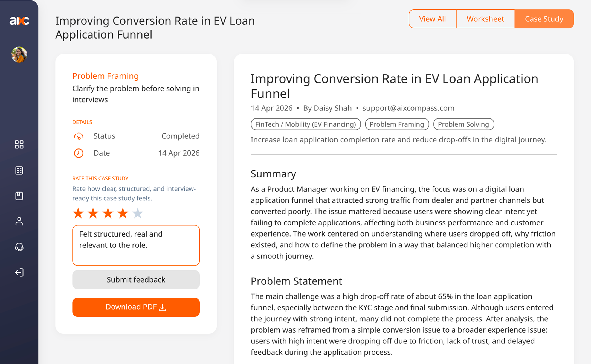Click the feedback comment text box
This screenshot has width=591, height=364.
(136, 245)
